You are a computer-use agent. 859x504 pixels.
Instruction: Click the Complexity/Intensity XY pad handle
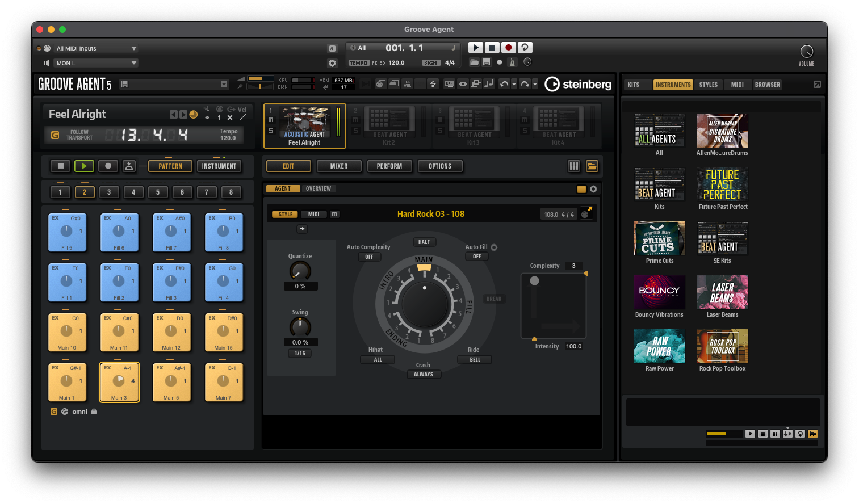(x=534, y=280)
